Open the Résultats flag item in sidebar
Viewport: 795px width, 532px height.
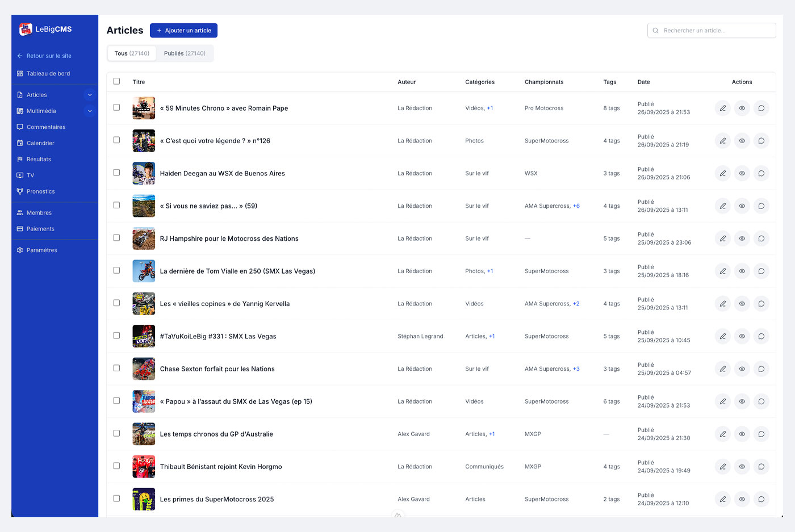pos(38,159)
